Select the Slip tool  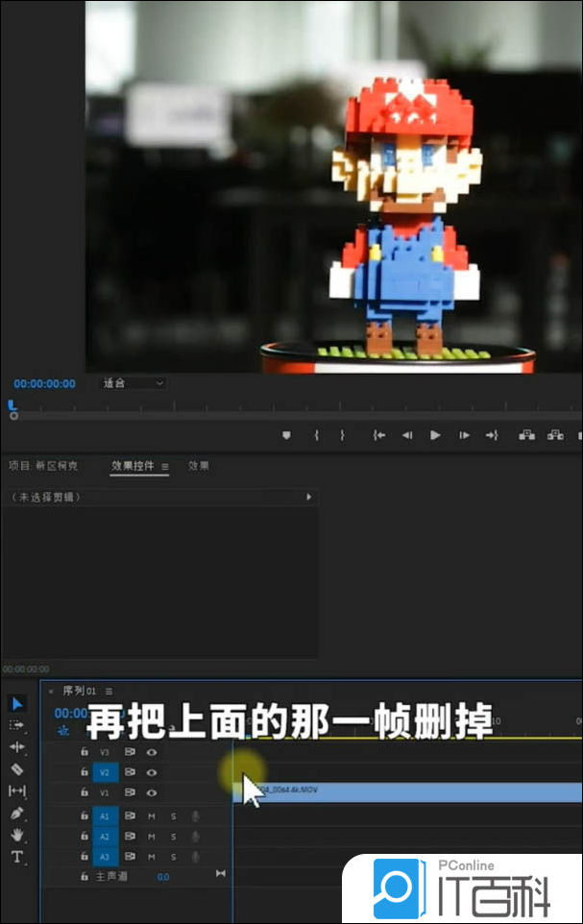point(17,790)
